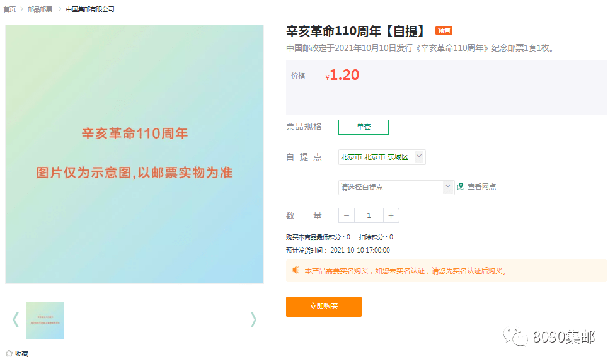Image resolution: width=615 pixels, height=364 pixels.
Task: Click the large product preview image
Action: click(x=134, y=154)
